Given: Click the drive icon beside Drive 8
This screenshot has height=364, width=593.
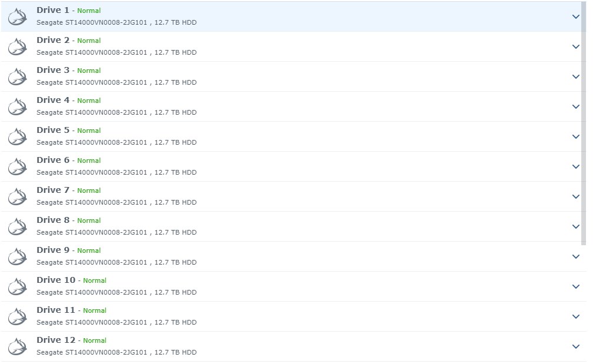Looking at the screenshot, I should 18,227.
